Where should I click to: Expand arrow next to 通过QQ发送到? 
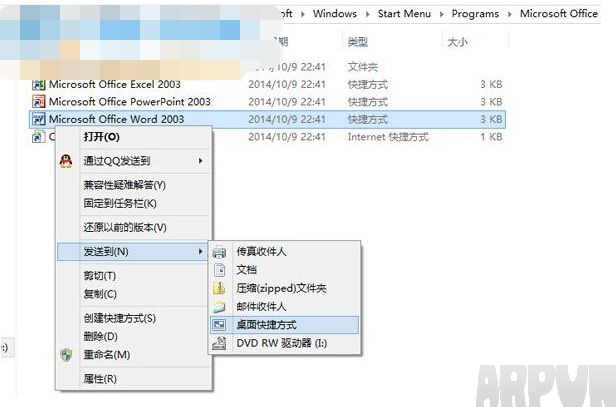point(200,161)
